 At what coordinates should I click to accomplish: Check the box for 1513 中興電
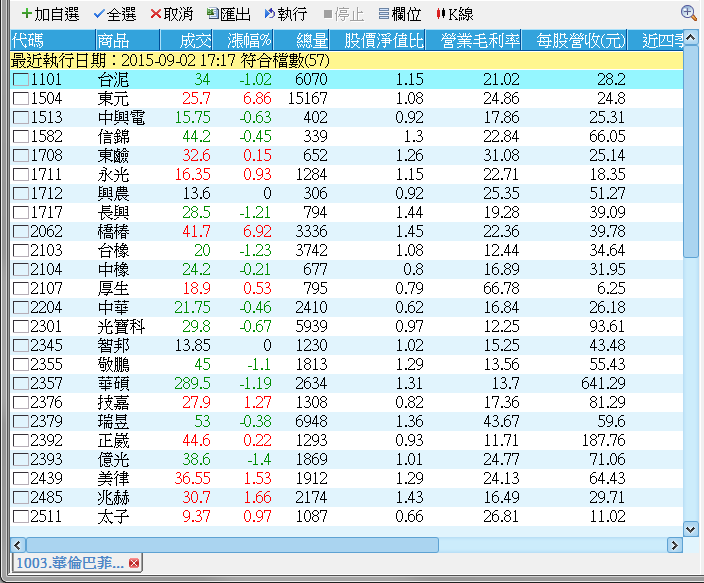click(x=21, y=117)
